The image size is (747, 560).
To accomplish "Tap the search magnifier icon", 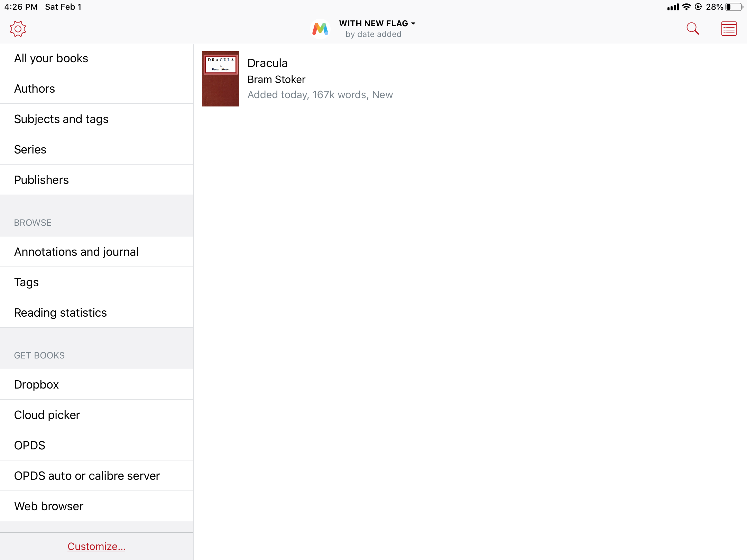I will tap(692, 29).
